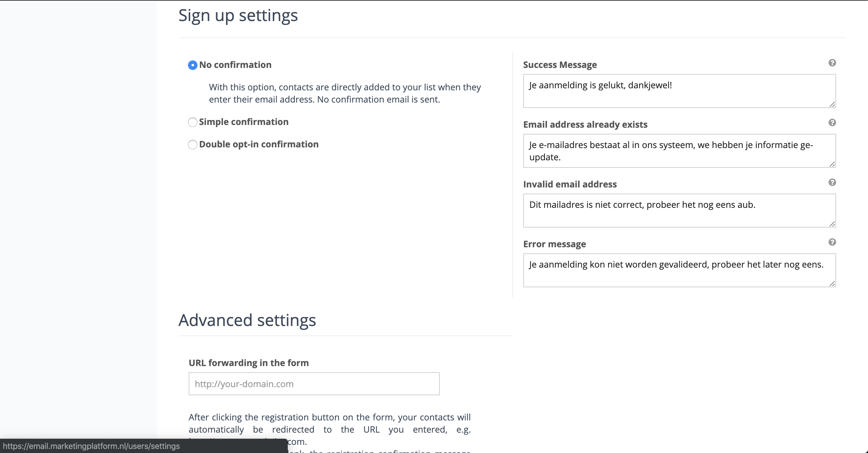Open help icon for Success Message
The width and height of the screenshot is (868, 453).
pos(832,63)
